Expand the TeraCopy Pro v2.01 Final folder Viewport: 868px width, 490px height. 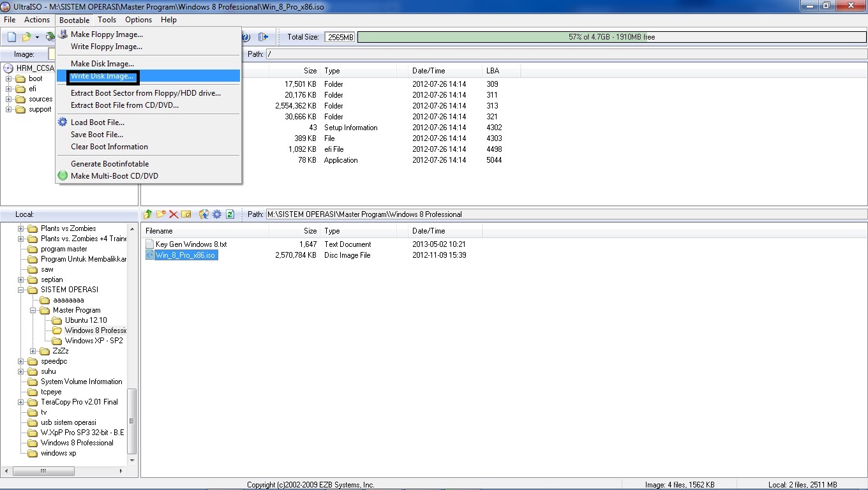21,402
